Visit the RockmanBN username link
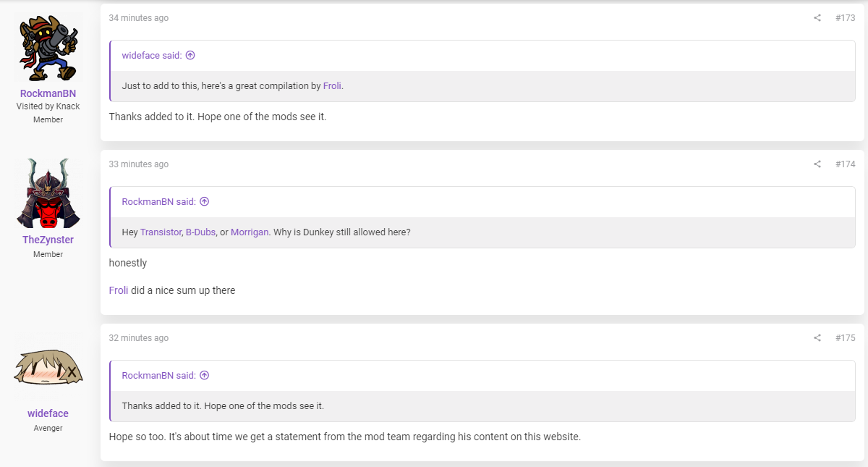This screenshot has width=868, height=467. click(x=48, y=93)
